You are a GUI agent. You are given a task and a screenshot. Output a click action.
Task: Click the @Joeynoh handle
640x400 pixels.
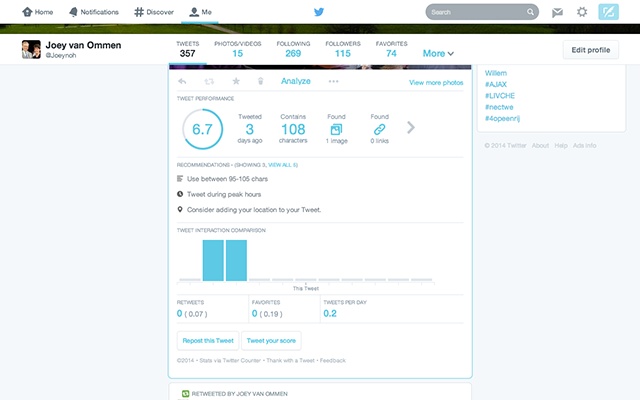click(61, 55)
